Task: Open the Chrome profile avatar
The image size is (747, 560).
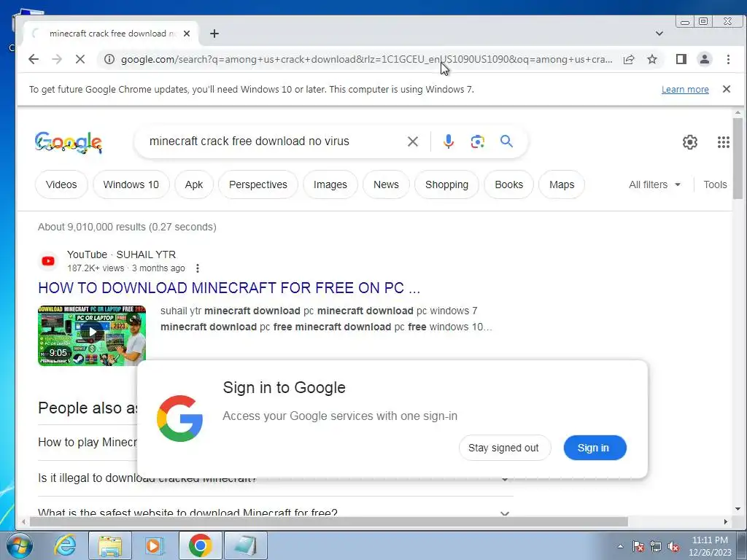Action: coord(704,60)
